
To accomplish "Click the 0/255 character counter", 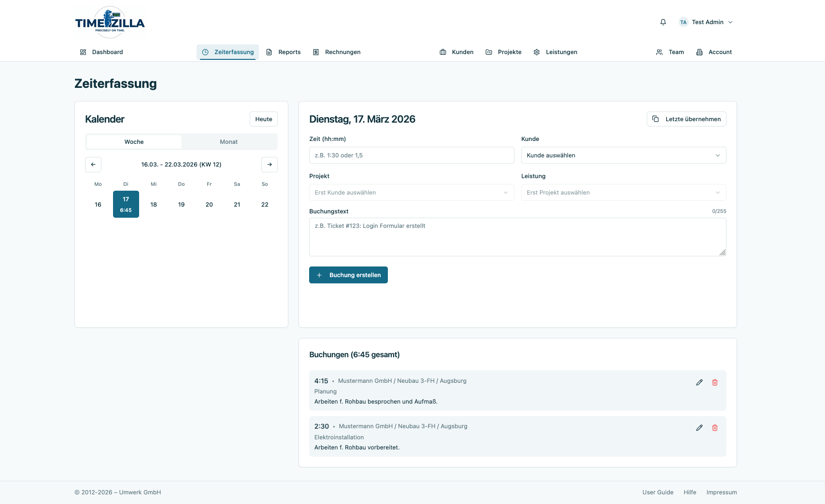I will coord(719,211).
